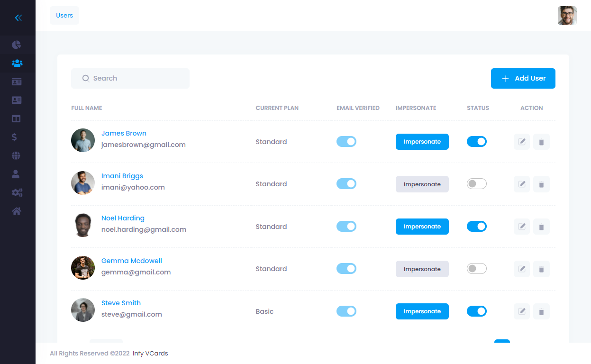Click the Add User button
Image resolution: width=591 pixels, height=364 pixels.
click(x=523, y=79)
